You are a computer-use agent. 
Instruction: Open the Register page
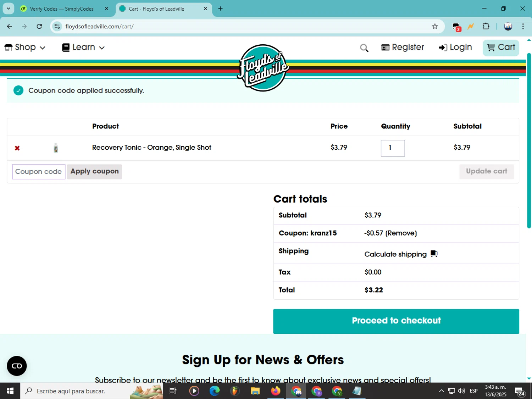[x=403, y=48]
